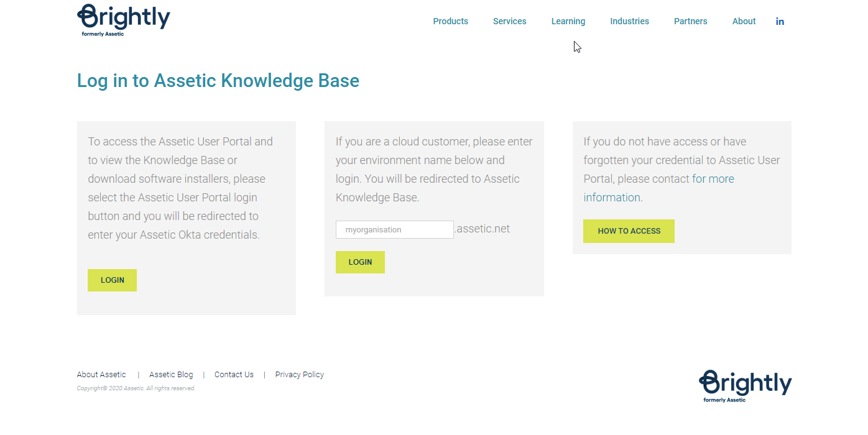Click the '.assetic.net' domain suffix text

pyautogui.click(x=482, y=229)
